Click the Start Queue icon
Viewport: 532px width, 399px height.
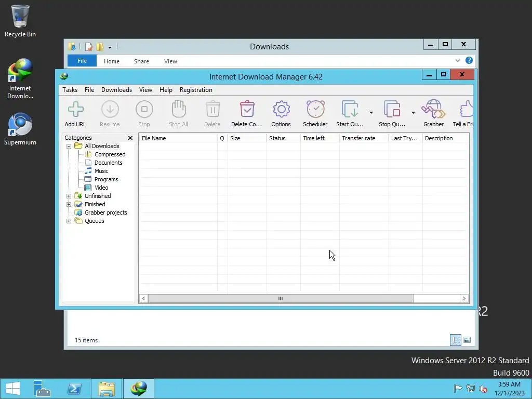(350, 109)
